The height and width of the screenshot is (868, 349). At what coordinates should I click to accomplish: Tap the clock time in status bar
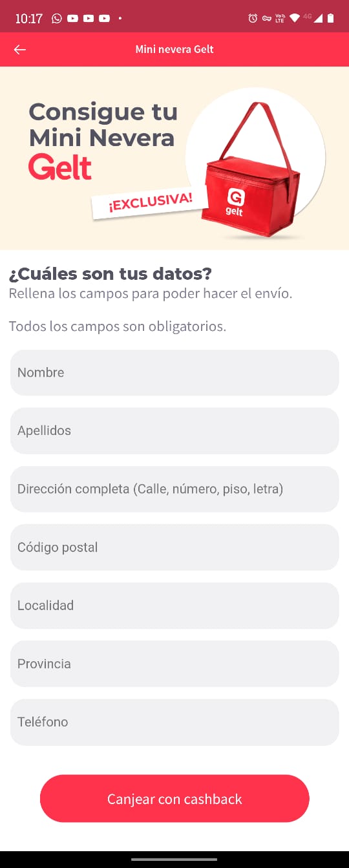(x=28, y=18)
